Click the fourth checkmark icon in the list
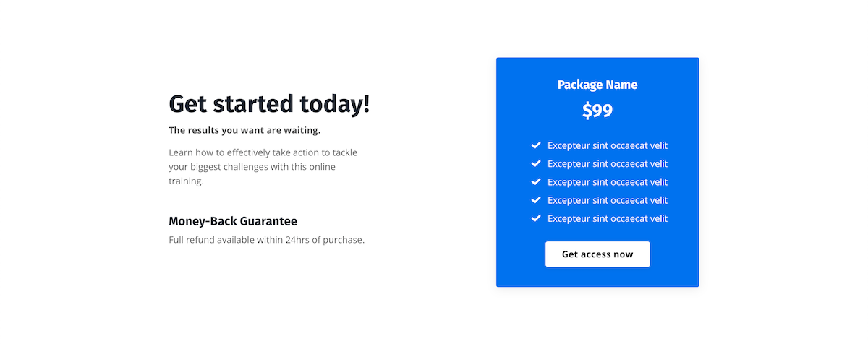 [536, 199]
